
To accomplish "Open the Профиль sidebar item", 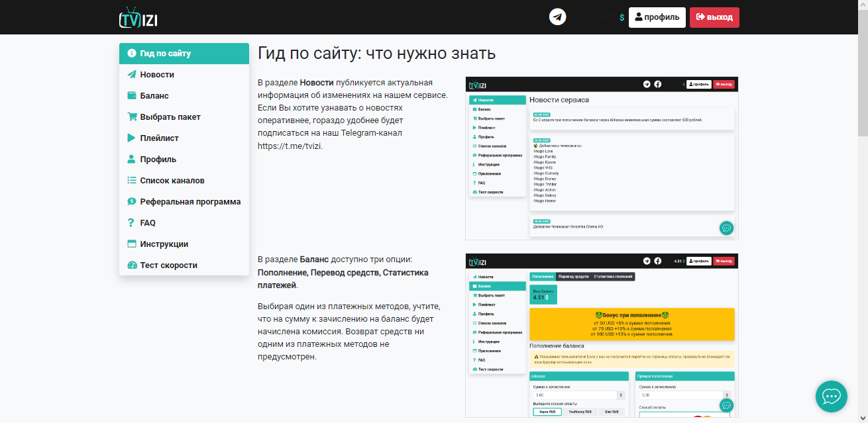I will pos(184,160).
